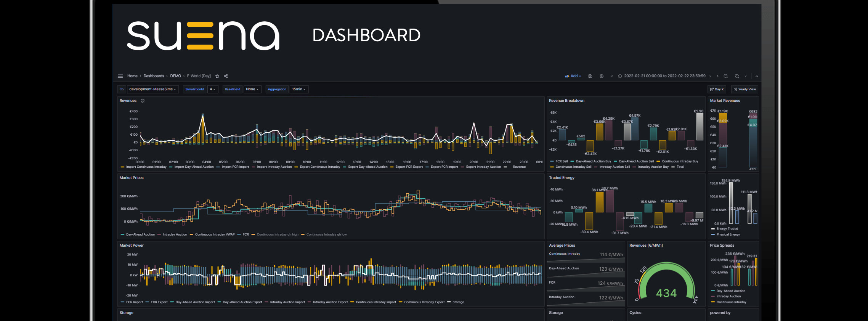Zoom out the time range

(x=725, y=76)
